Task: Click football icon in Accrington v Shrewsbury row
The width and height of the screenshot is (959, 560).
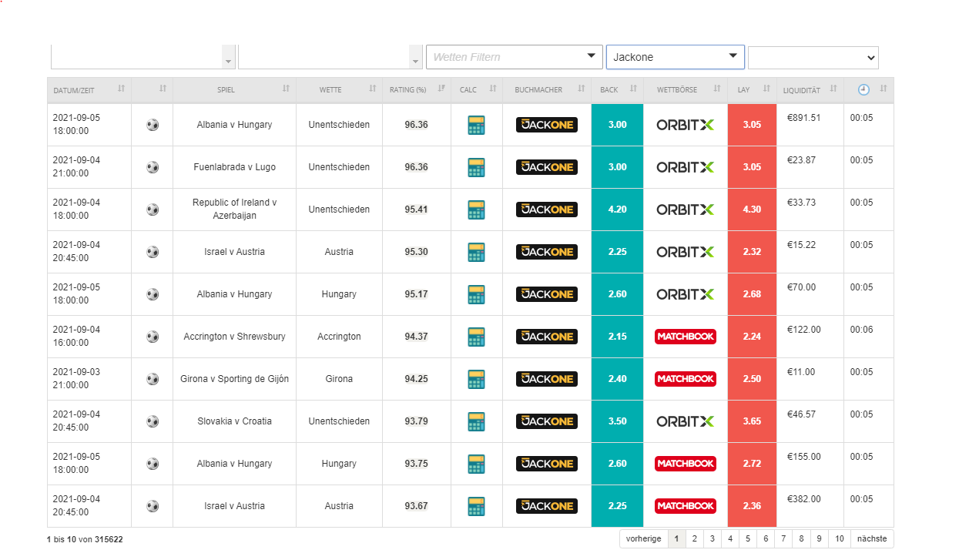Action: (153, 337)
